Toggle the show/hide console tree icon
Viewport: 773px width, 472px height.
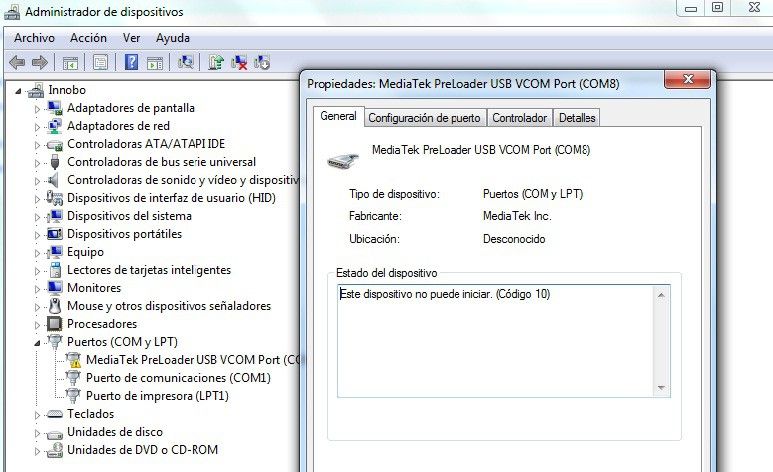click(70, 63)
